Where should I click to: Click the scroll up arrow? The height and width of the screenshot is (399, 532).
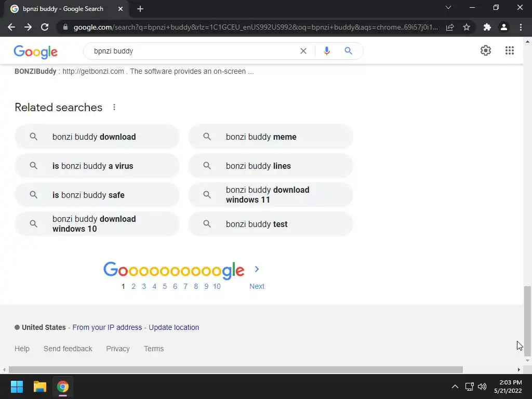527,42
